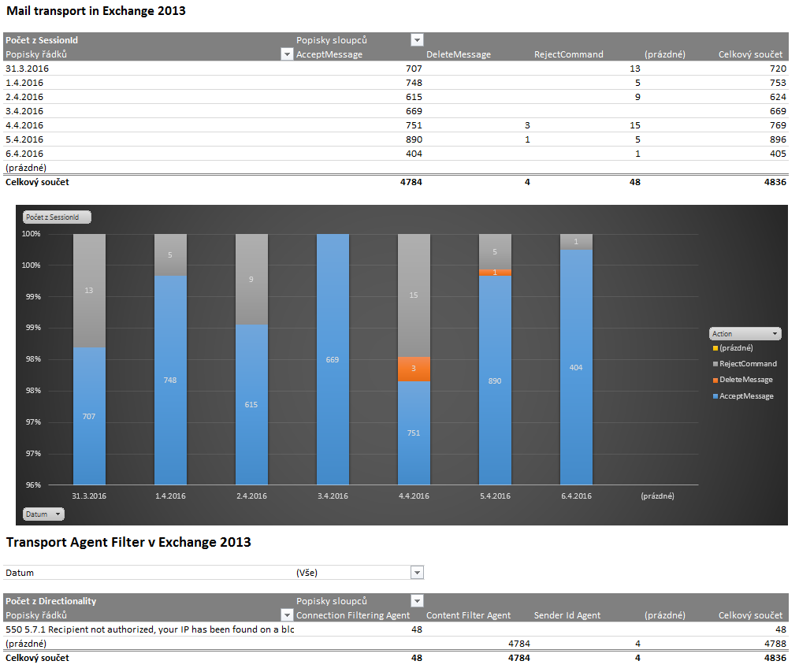Click the AcceptMessage column header
The width and height of the screenshot is (799, 672).
click(329, 54)
